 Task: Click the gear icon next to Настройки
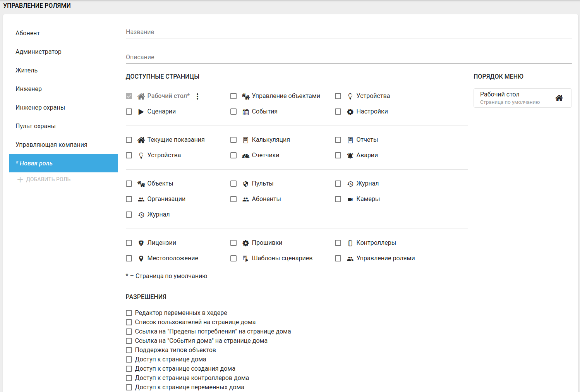tap(350, 112)
